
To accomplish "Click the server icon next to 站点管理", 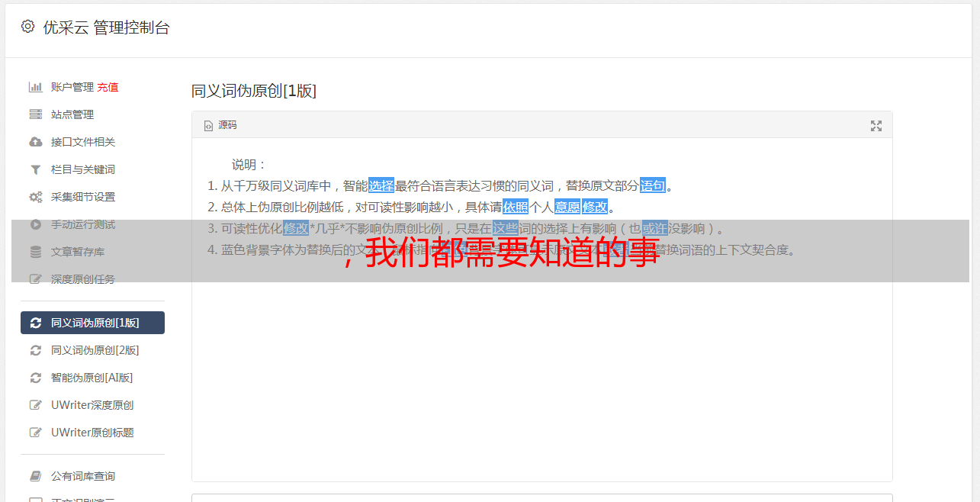I will point(35,114).
